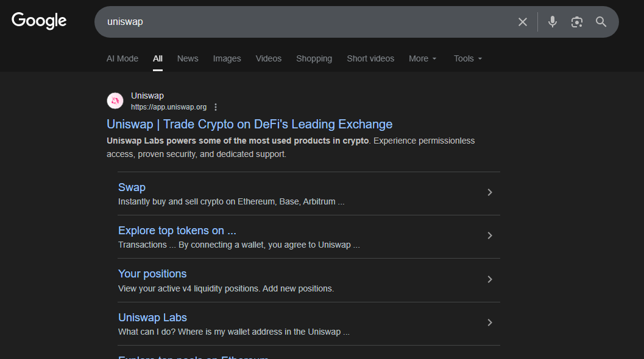Viewport: 644px width, 359px height.
Task: Clear the search box text
Action: pos(522,22)
